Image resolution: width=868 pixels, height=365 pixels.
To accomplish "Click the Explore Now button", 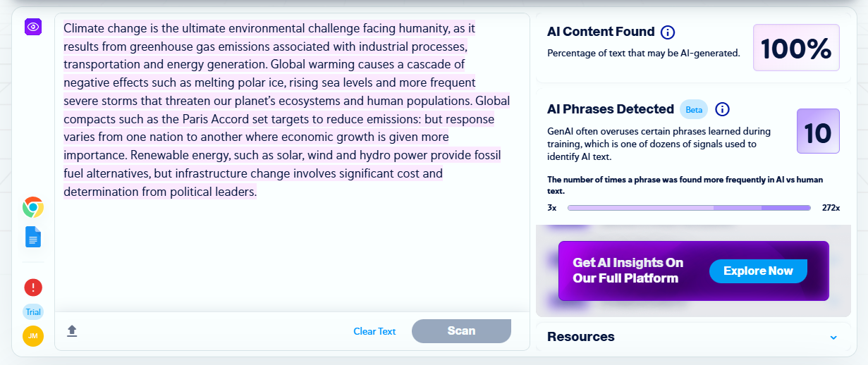I will (x=758, y=271).
